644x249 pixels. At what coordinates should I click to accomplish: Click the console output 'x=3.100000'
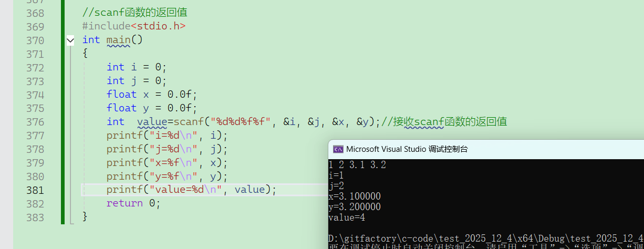[x=355, y=196]
